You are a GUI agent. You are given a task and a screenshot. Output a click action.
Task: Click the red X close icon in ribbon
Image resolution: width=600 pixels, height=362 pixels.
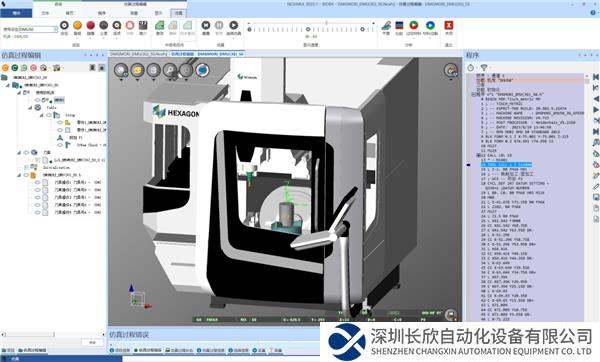(x=448, y=25)
